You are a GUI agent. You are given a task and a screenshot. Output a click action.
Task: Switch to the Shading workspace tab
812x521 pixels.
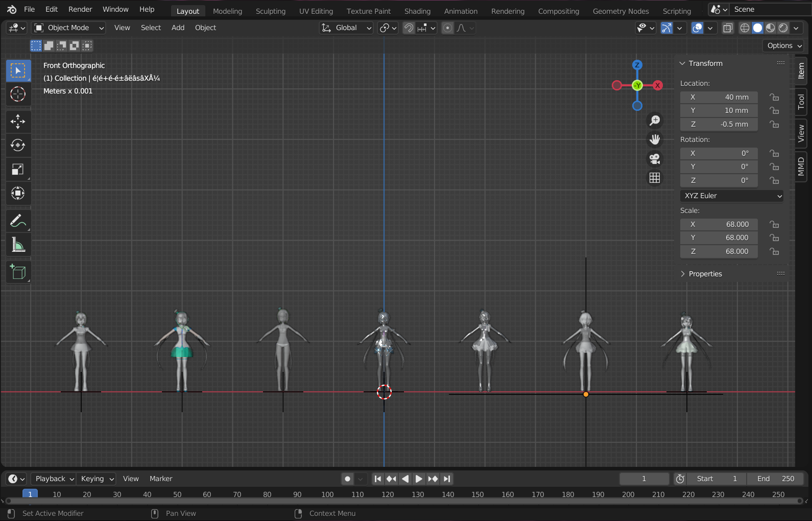click(417, 11)
